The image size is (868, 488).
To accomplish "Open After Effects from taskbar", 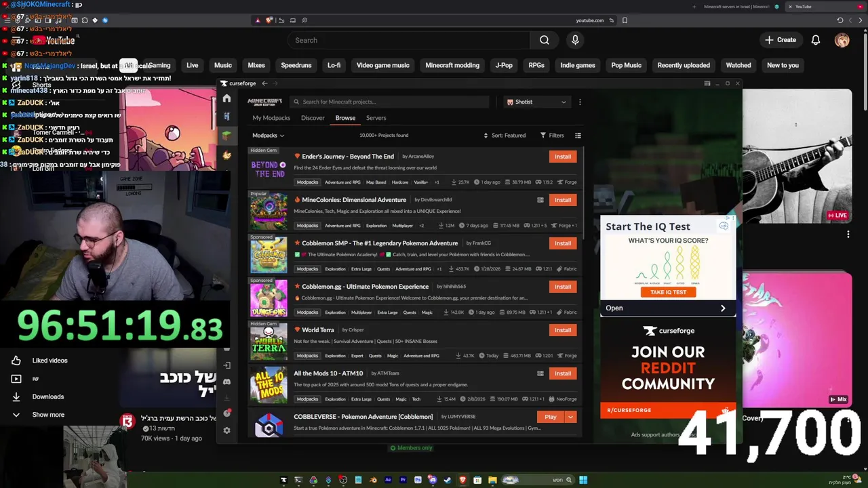I will coord(388,480).
